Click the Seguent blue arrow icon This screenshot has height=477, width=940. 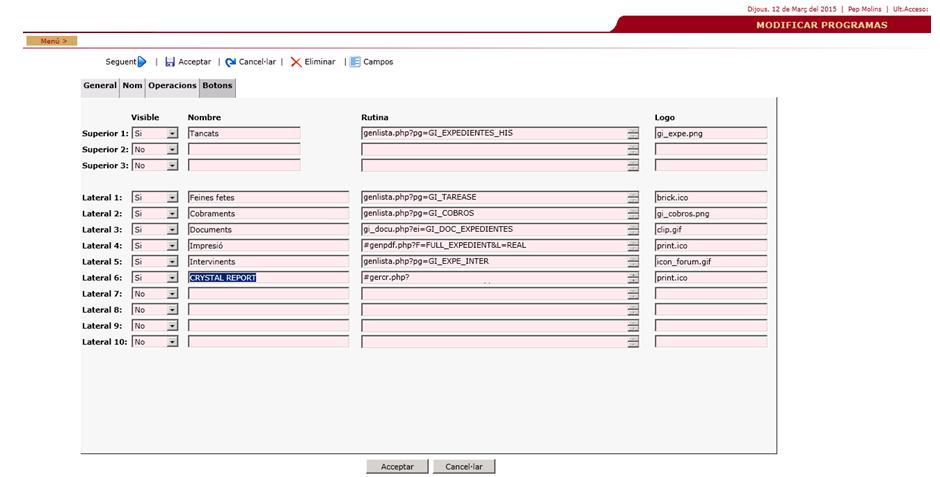(142, 62)
